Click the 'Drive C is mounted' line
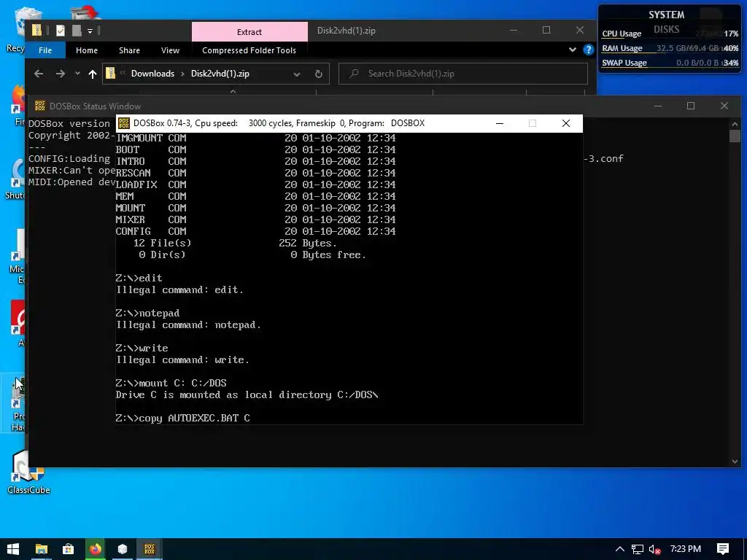Viewport: 747px width, 560px height. [247, 394]
